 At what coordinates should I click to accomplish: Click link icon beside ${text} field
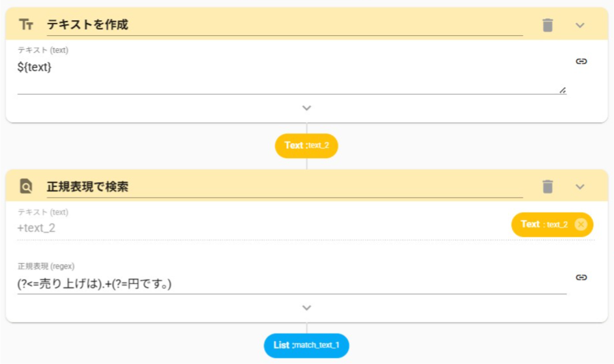(x=581, y=61)
